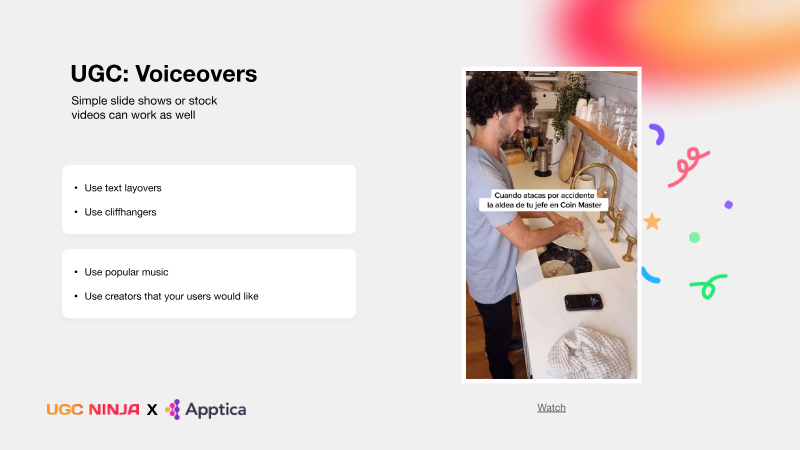The width and height of the screenshot is (800, 450).
Task: Click the X between the two logos
Action: tap(152, 410)
